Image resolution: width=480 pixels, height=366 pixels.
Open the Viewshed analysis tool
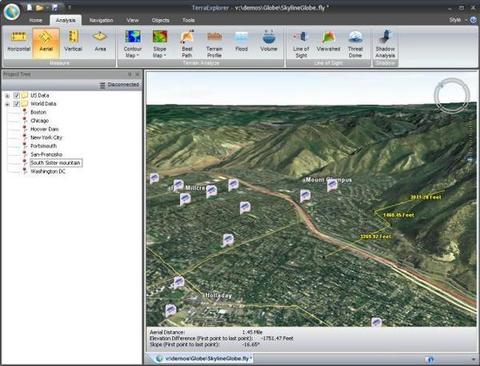[328, 42]
